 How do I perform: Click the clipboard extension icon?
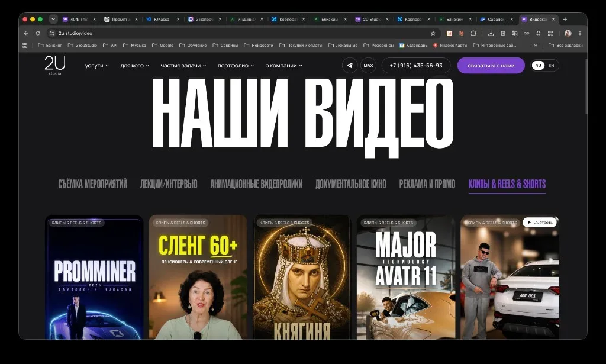[x=502, y=33]
